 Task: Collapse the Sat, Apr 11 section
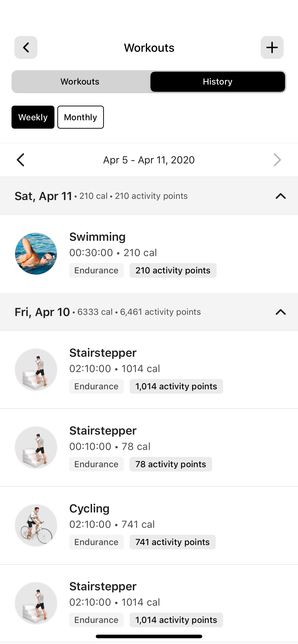281,196
